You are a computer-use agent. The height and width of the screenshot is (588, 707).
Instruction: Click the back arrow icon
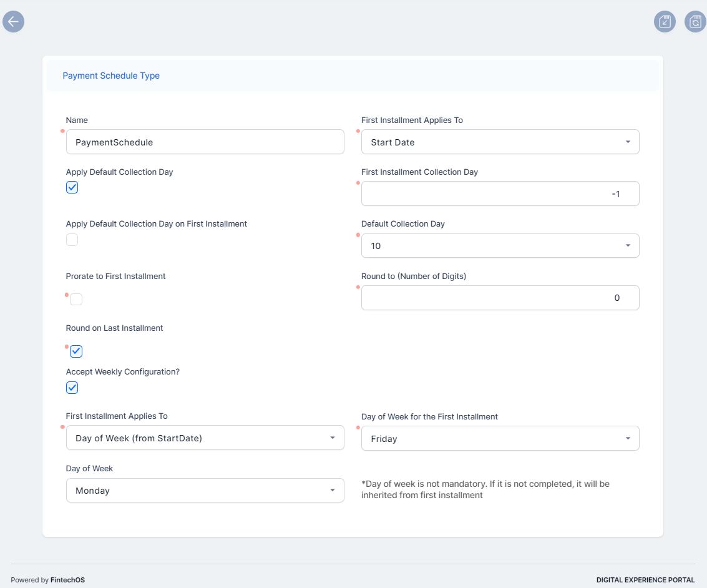(x=13, y=22)
